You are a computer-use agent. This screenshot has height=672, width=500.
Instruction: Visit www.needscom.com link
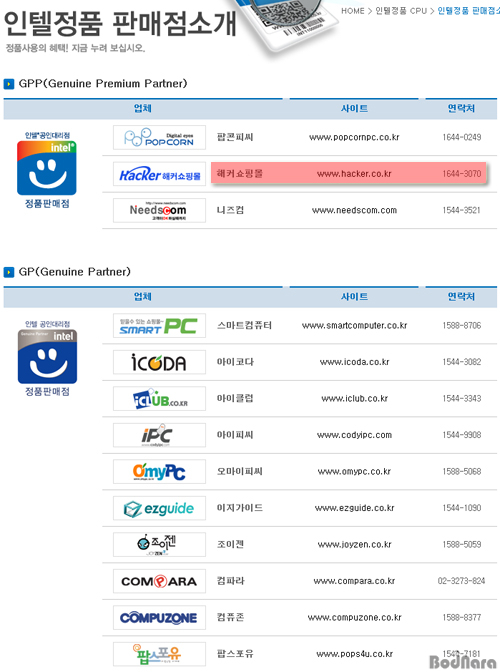pos(354,210)
